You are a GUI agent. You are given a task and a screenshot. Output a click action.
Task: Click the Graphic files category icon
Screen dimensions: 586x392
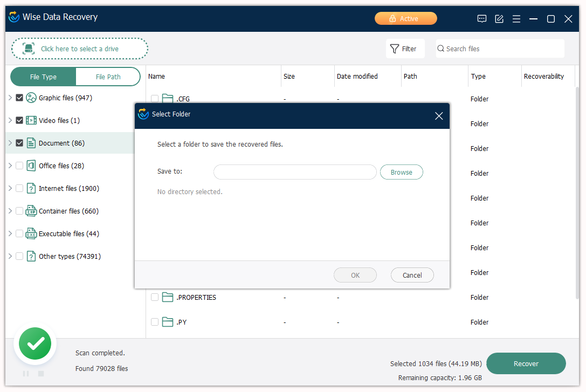(x=31, y=98)
